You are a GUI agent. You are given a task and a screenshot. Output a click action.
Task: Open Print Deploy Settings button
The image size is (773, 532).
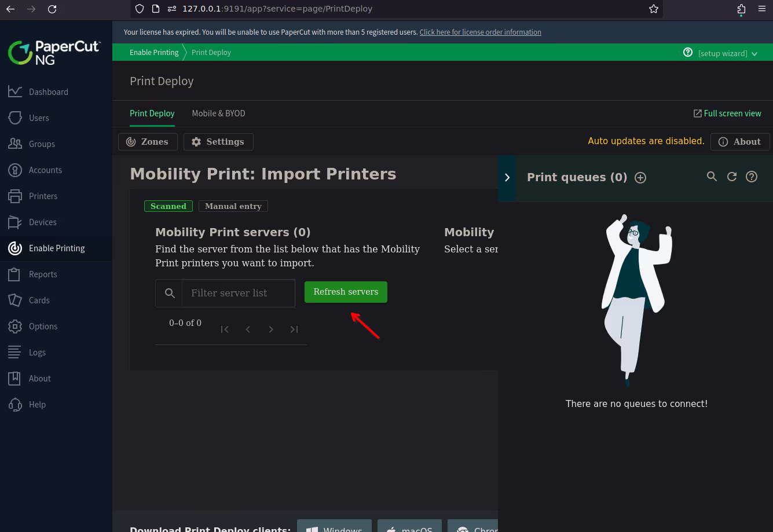pyautogui.click(x=218, y=142)
